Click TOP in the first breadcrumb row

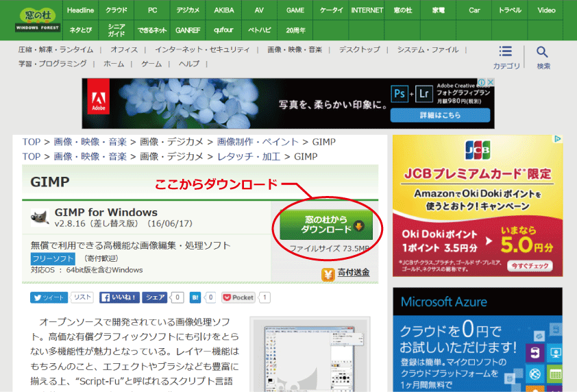32,142
